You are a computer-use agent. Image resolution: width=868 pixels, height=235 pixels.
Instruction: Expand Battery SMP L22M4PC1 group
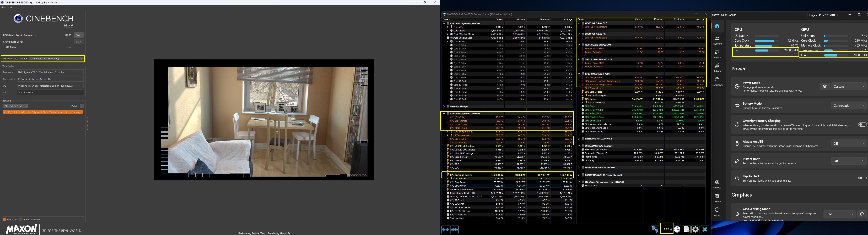[x=579, y=139]
